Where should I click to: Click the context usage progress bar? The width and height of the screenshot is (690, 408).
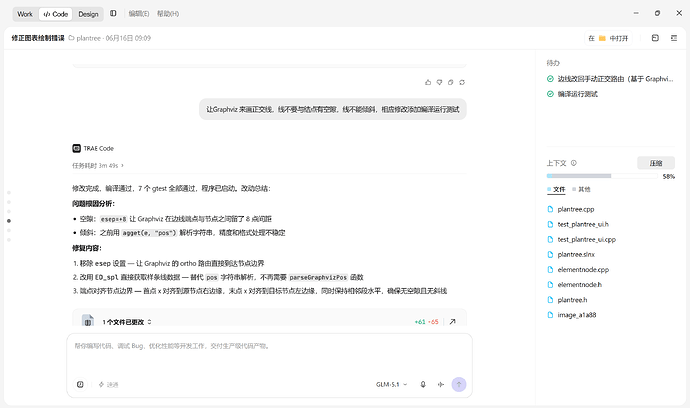[602, 176]
